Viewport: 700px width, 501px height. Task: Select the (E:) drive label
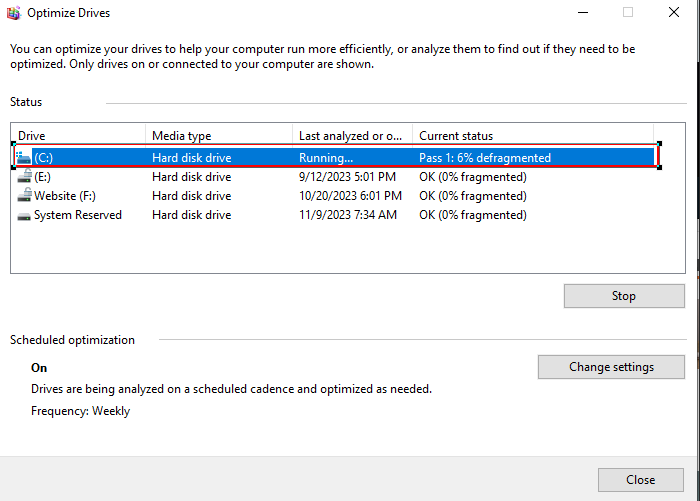(42, 177)
